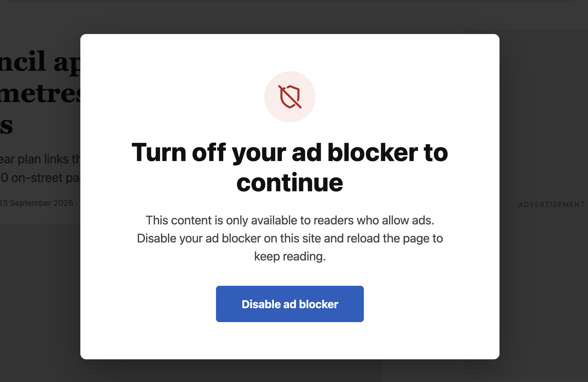Screen dimensions: 588x382
Task: Click the dimmed "ncil ap" headline fragment
Action: pos(40,62)
